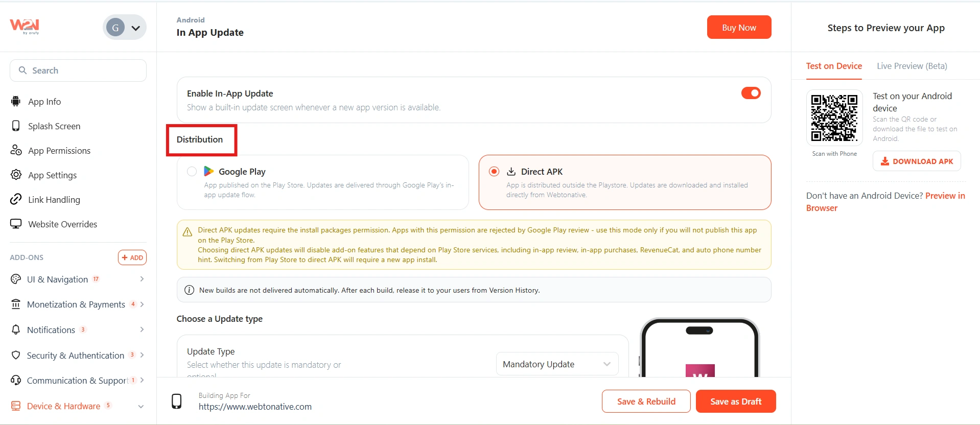Click the Security & Authentication shield icon
Viewport: 980px width, 425px height.
point(16,355)
